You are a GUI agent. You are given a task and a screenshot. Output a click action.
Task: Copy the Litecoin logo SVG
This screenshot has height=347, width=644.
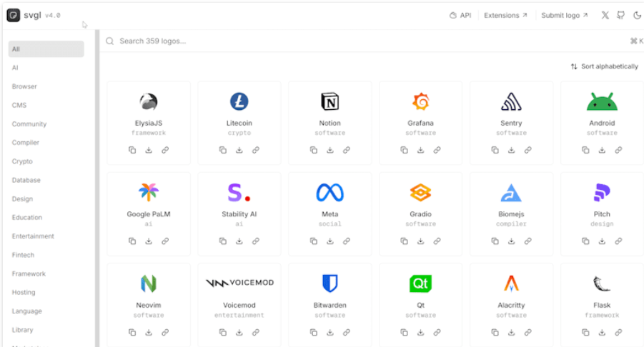tap(223, 150)
